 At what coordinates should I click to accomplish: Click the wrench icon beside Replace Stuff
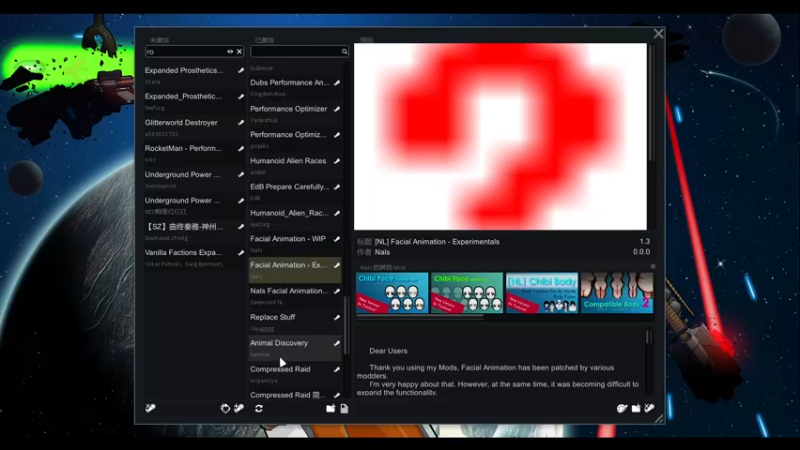point(337,317)
